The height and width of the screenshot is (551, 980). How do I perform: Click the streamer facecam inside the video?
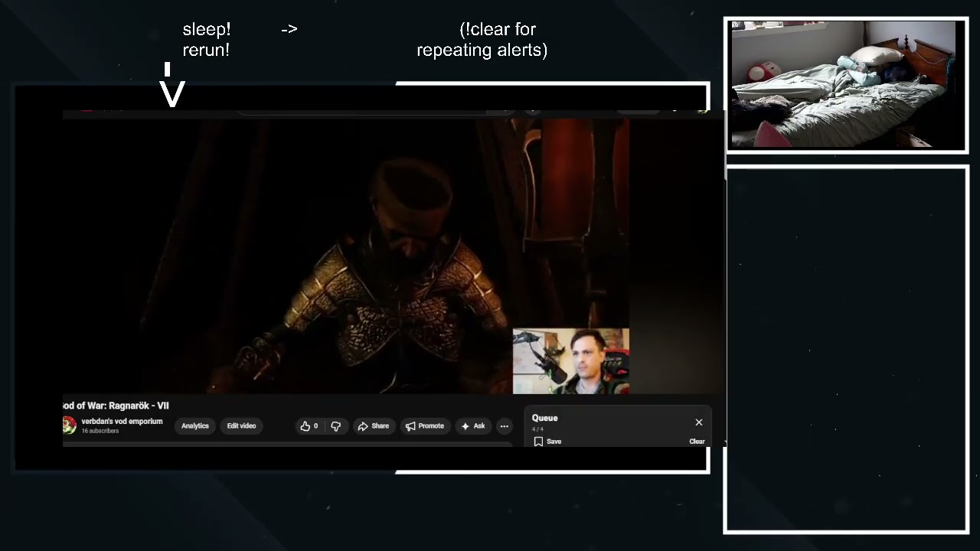[571, 361]
